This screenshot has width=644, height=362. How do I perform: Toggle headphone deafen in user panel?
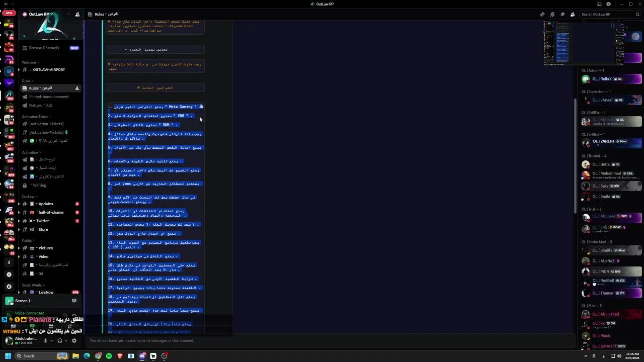(60, 340)
